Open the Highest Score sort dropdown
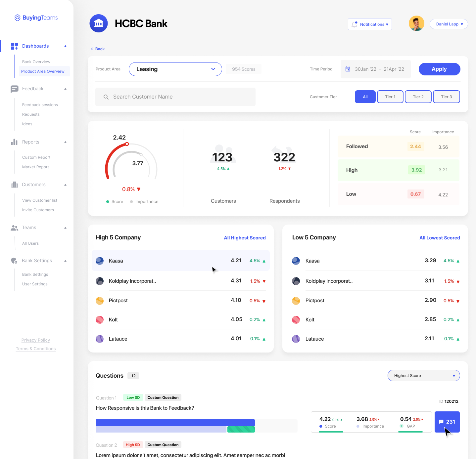The height and width of the screenshot is (459, 476). [424, 376]
